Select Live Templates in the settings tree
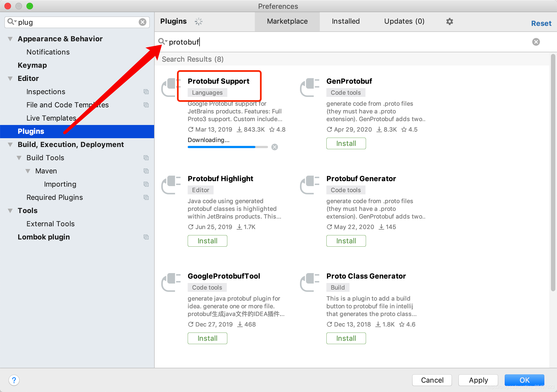Screen dimensions: 557x392 coord(51,118)
